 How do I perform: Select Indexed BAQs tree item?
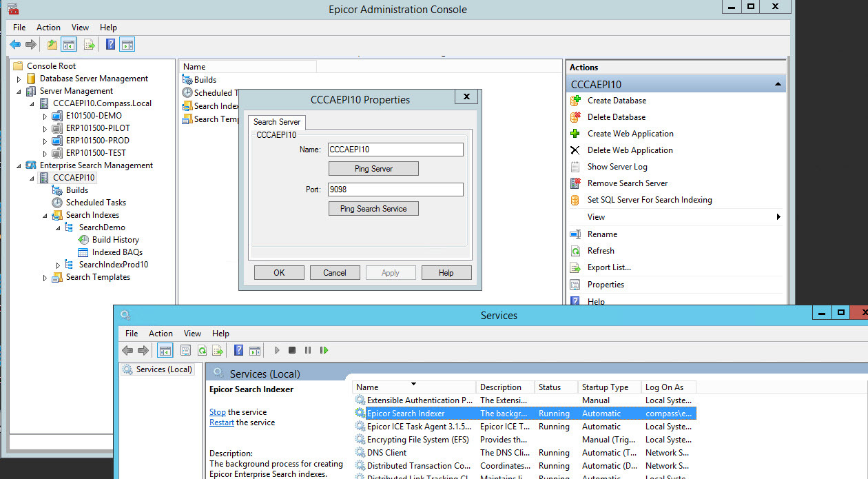click(117, 252)
